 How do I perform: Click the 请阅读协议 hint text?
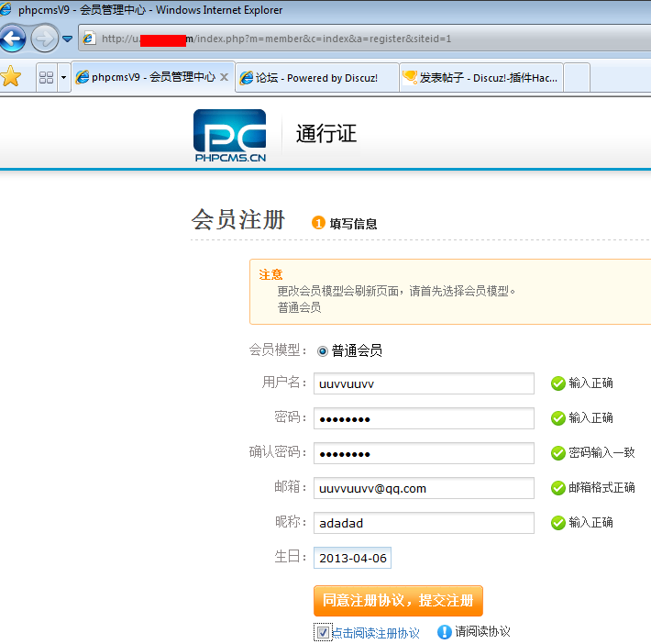point(482,632)
